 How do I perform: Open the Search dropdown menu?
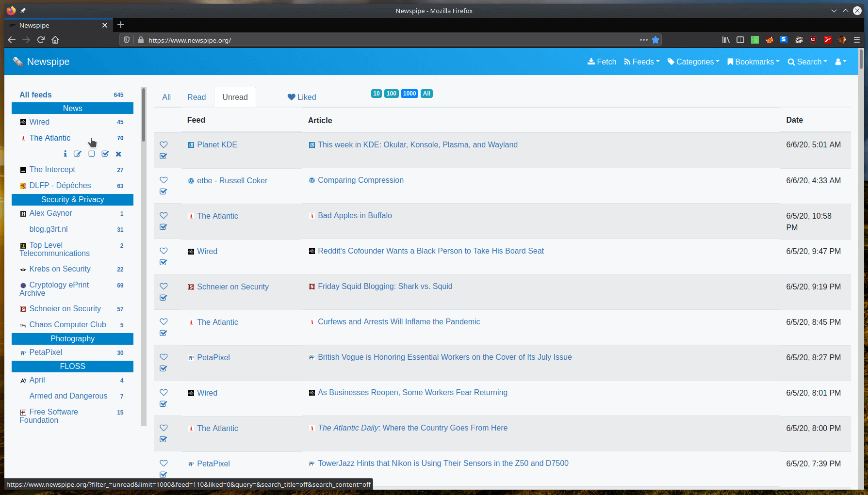click(807, 62)
